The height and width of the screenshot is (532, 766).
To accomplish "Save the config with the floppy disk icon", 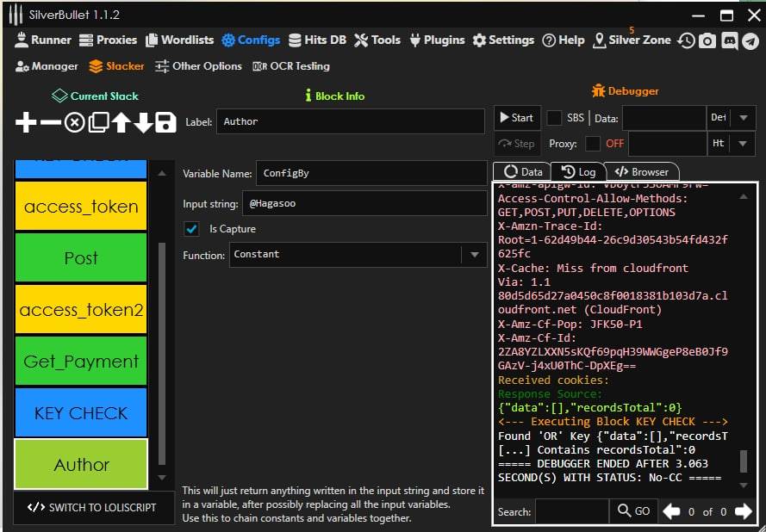I will click(x=165, y=122).
